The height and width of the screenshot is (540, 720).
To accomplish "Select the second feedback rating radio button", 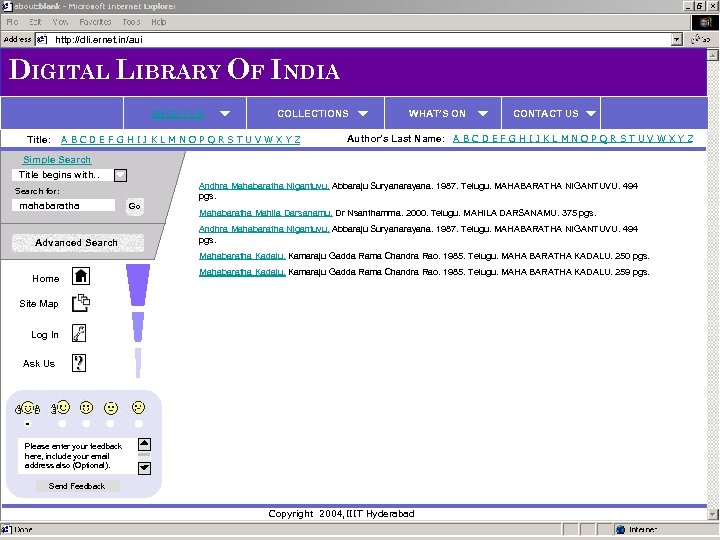I will pyautogui.click(x=62, y=424).
